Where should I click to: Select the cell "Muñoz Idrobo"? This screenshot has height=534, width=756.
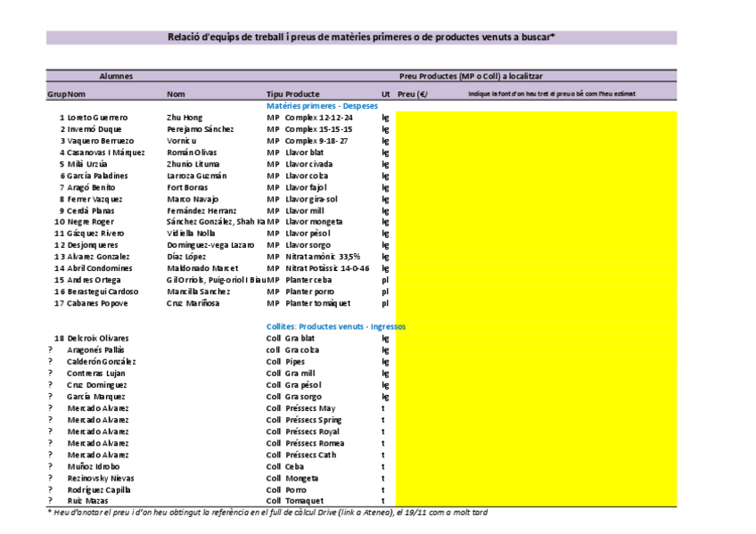pyautogui.click(x=94, y=466)
